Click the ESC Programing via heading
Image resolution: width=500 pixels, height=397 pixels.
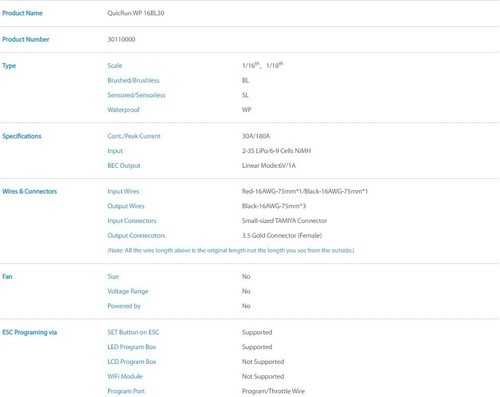click(30, 332)
